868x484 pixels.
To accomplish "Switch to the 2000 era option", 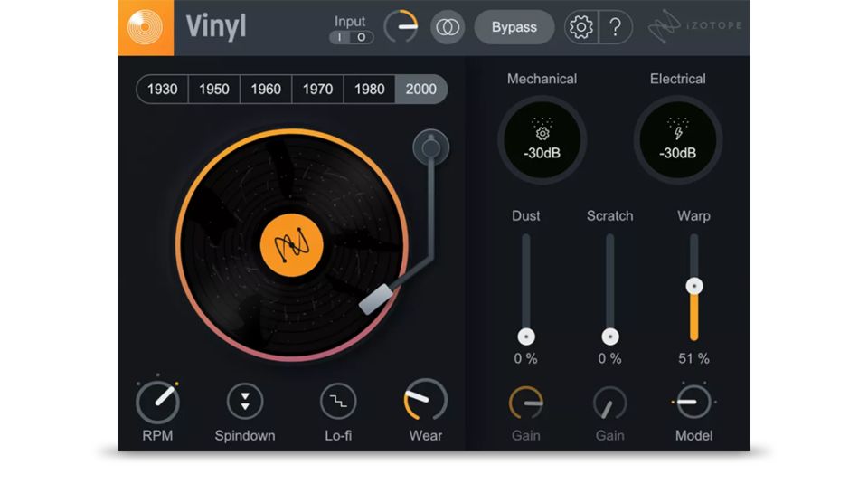I will tap(420, 89).
